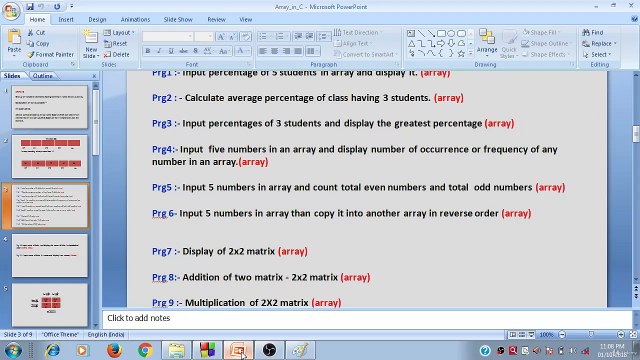640x360 pixels.
Task: Toggle Italic formatting
Action: tap(160, 51)
